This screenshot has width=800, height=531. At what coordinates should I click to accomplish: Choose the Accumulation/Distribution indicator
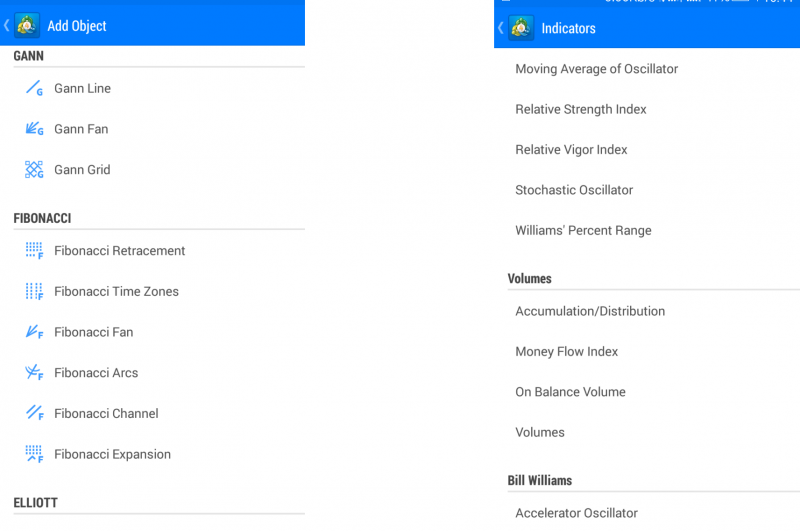(590, 311)
